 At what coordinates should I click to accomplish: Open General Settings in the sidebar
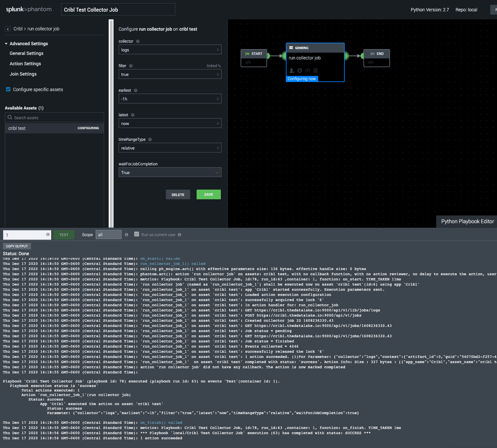point(27,53)
